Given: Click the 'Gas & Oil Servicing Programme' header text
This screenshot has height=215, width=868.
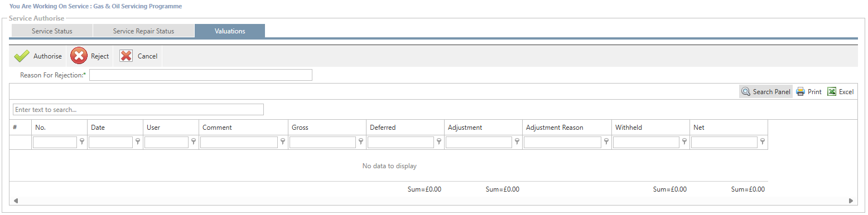Looking at the screenshot, I should coord(138,7).
